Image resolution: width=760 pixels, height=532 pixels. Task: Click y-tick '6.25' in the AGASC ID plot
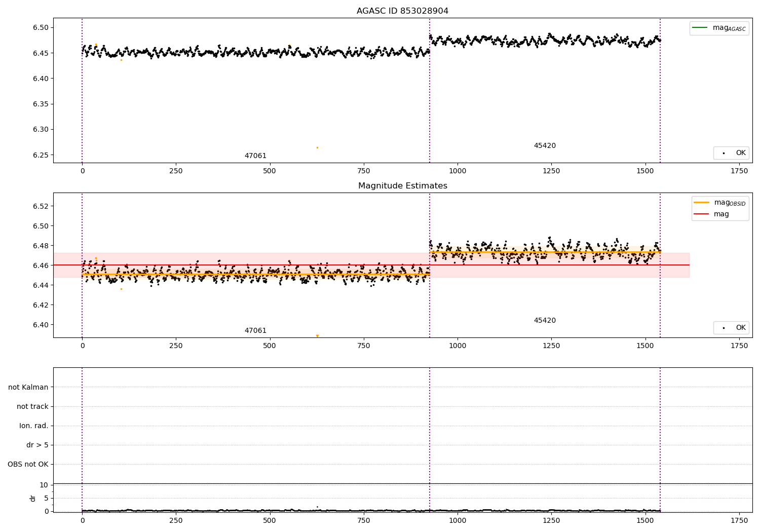(40, 155)
